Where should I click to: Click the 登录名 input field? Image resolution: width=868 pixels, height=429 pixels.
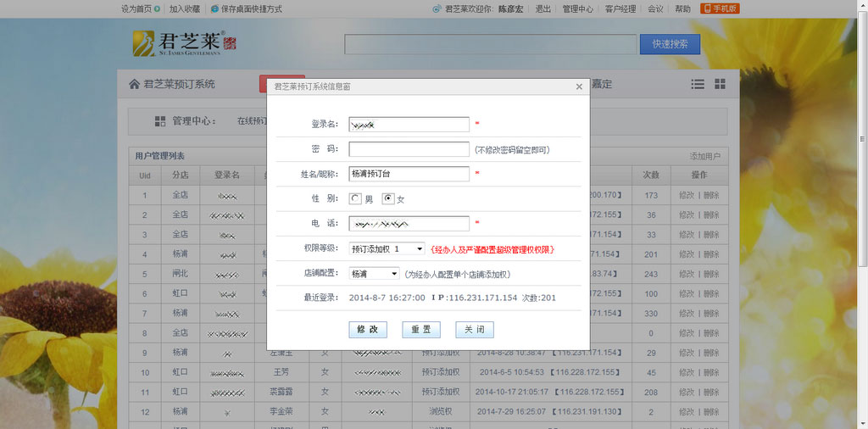pos(409,125)
